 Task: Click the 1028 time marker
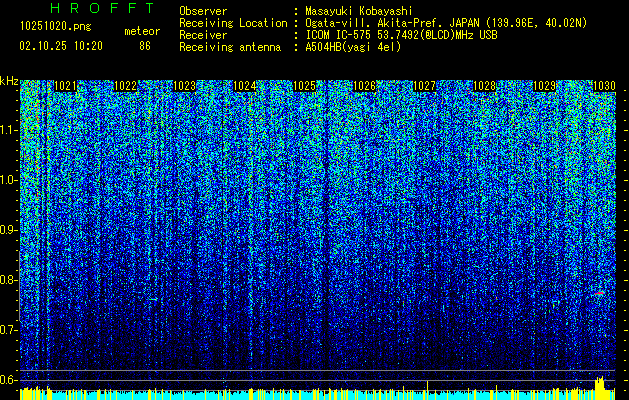[x=484, y=86]
